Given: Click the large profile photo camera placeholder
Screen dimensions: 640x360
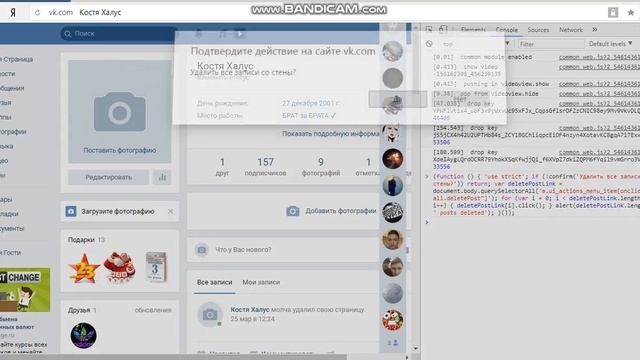Looking at the screenshot, I should coord(120,111).
